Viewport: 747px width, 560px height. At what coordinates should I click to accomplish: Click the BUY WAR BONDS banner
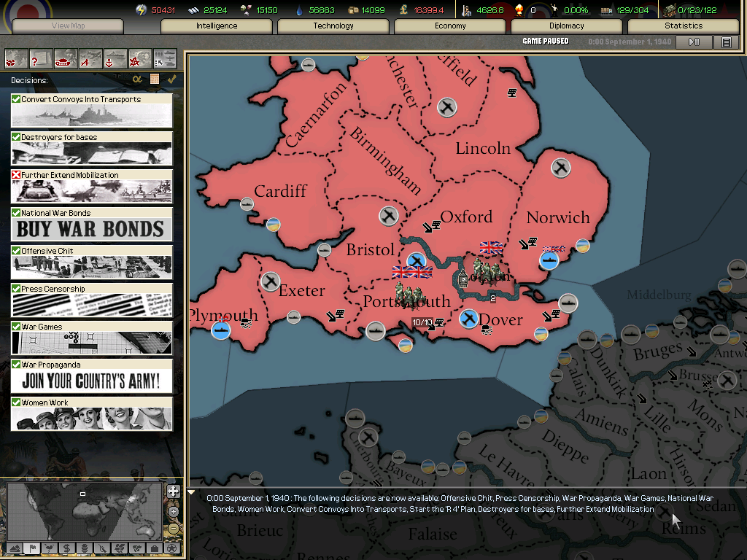tap(91, 229)
